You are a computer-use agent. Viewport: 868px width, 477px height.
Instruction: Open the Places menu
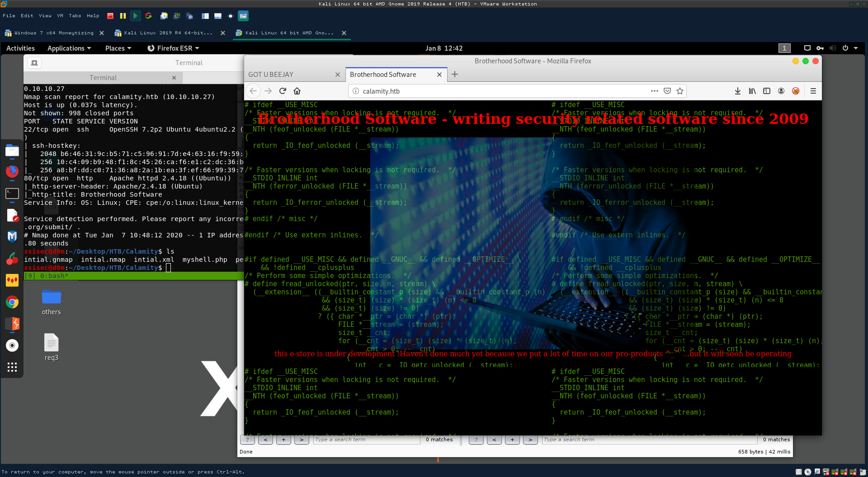tap(118, 48)
